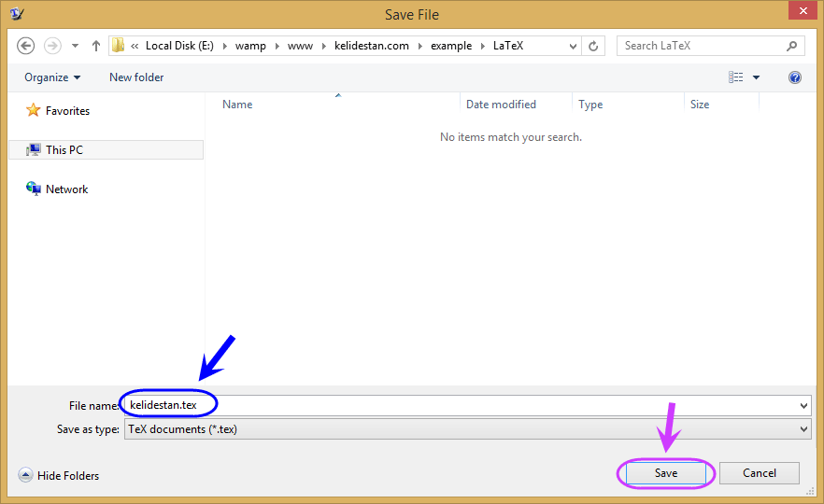The width and height of the screenshot is (824, 504).
Task: Open the recent locations dropdown arrow
Action: tap(75, 46)
